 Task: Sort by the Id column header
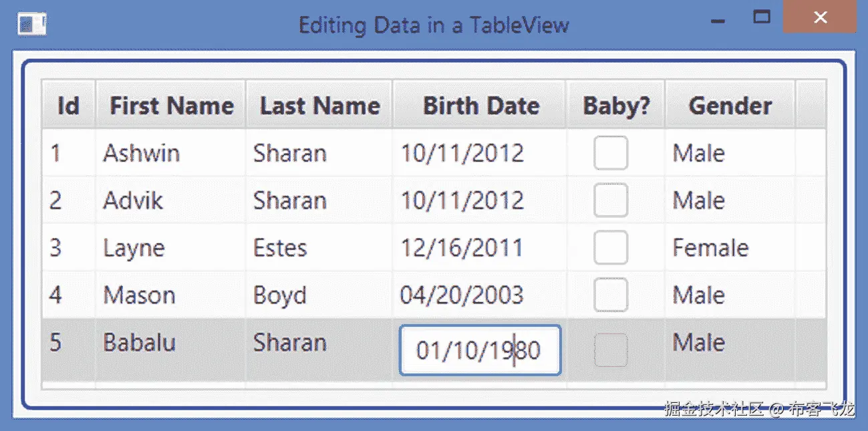68,106
